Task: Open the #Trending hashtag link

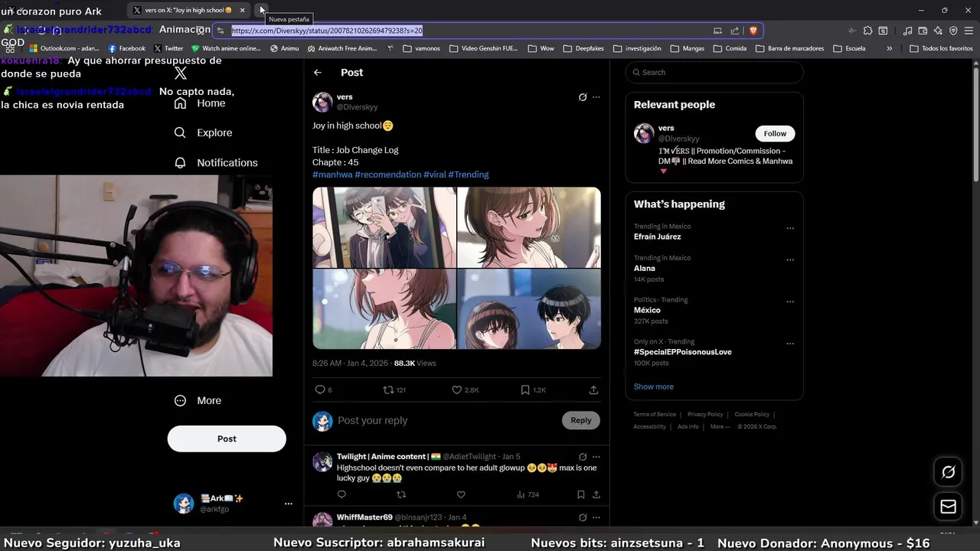Action: [469, 174]
